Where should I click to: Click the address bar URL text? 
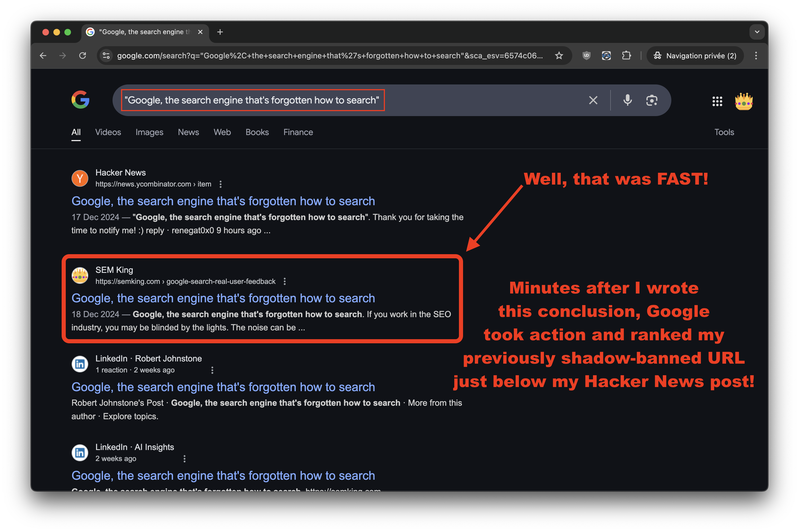(x=330, y=56)
